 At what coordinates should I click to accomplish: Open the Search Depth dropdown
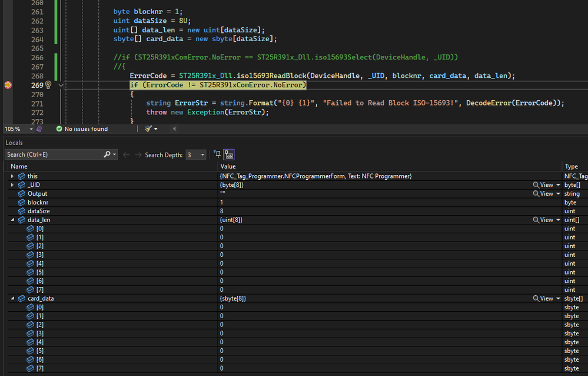tap(203, 154)
